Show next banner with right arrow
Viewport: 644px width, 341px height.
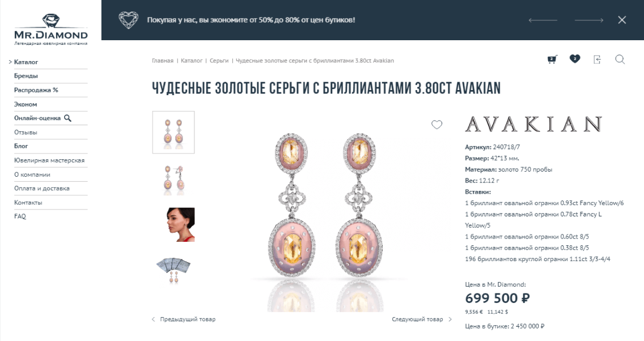[x=589, y=20]
